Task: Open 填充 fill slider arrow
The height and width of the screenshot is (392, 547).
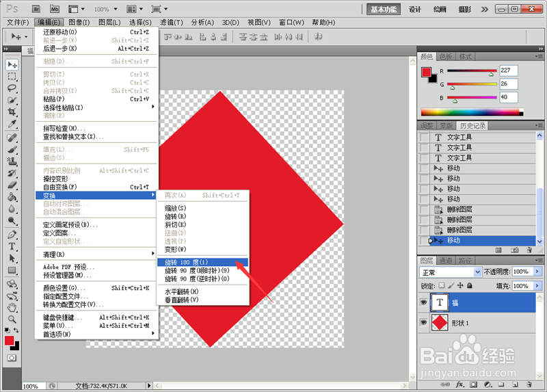Action: coord(537,286)
